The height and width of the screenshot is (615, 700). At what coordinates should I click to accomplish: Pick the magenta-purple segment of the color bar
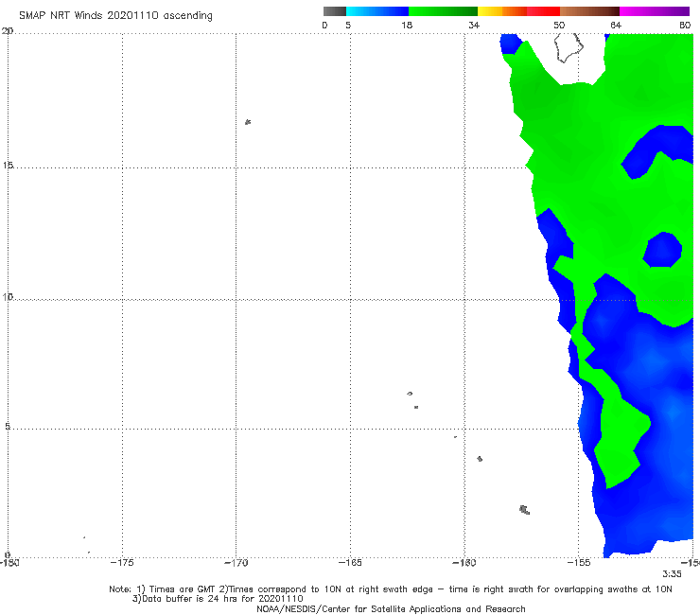click(x=655, y=11)
